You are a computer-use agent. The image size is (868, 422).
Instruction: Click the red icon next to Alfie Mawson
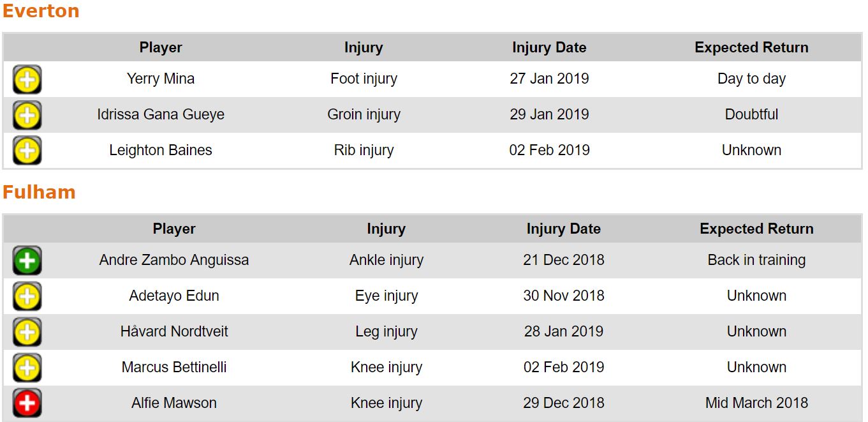click(x=27, y=403)
